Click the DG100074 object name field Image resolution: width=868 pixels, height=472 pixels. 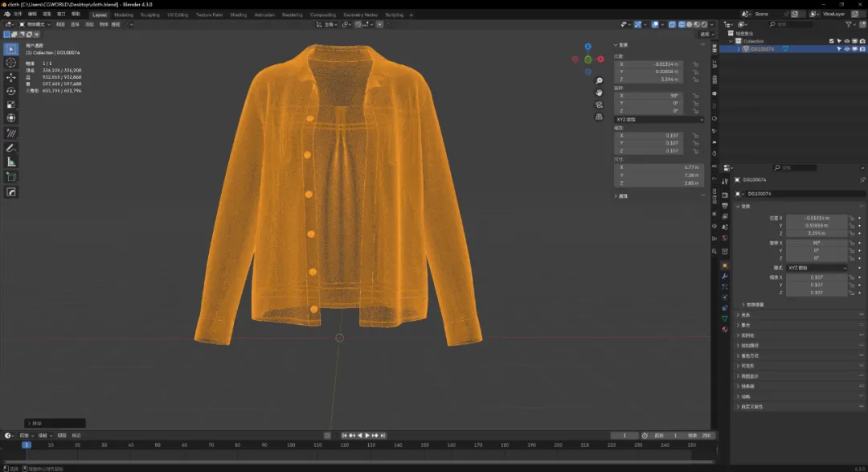(796, 194)
